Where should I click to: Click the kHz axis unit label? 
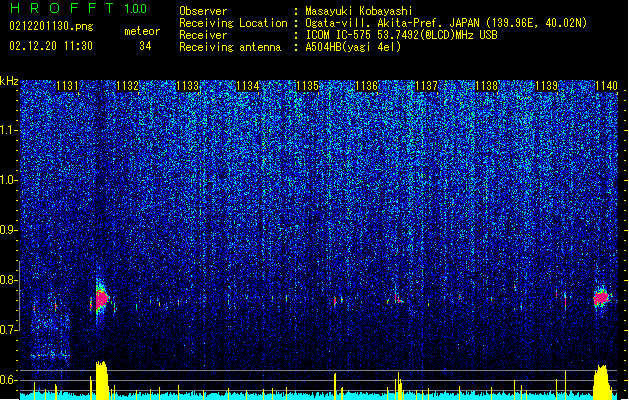9,81
